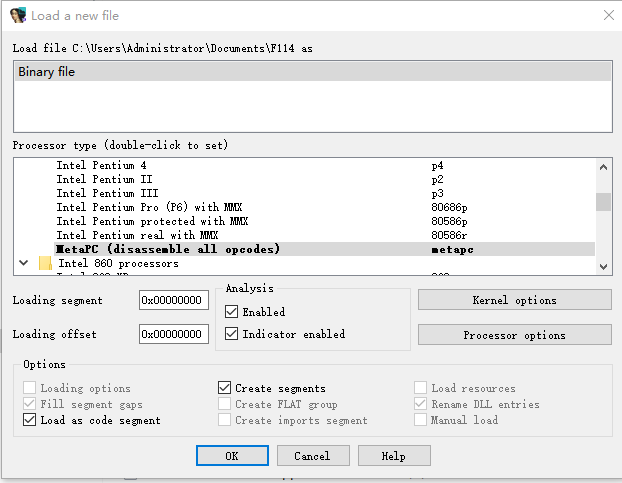Viewport: 622px width, 483px height.
Task: Select Intel Pentium 4 processor
Action: tap(102, 165)
